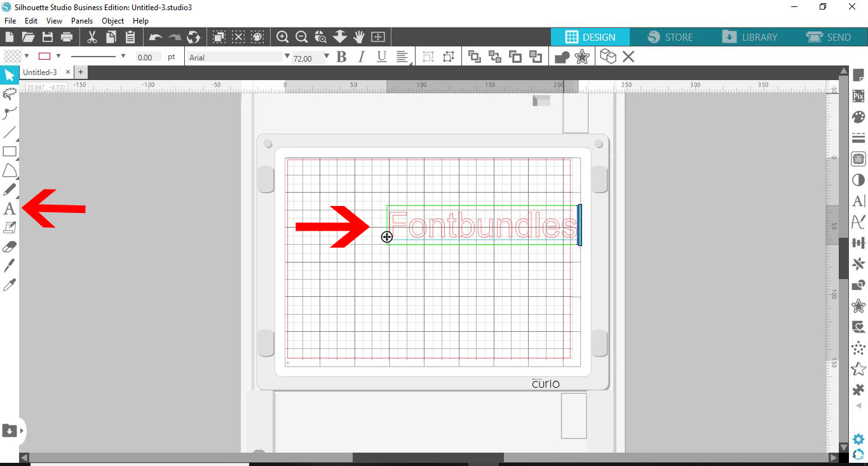Open the Page Setup panel
The image size is (868, 466).
click(x=858, y=75)
